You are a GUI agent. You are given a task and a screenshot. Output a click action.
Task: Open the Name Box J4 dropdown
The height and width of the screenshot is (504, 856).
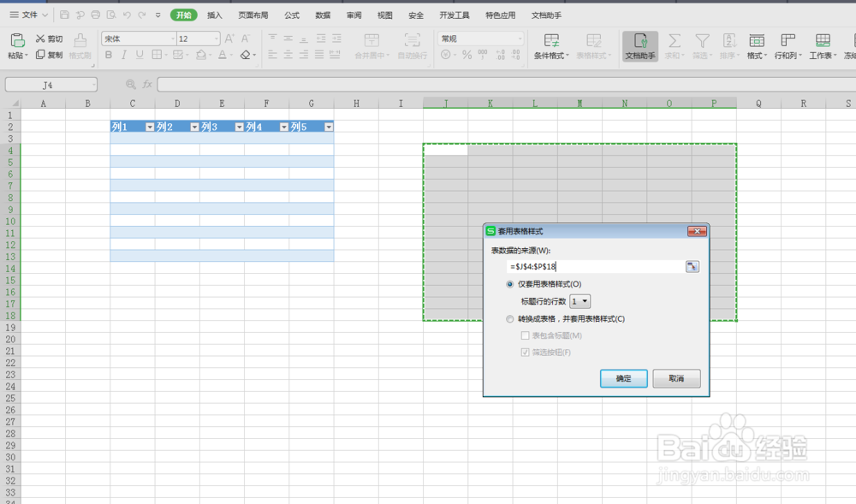point(94,85)
